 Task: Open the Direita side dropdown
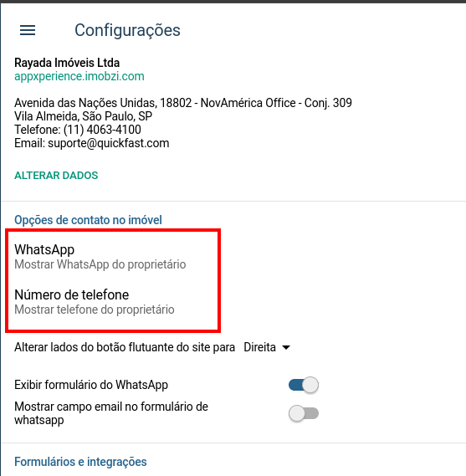click(267, 347)
